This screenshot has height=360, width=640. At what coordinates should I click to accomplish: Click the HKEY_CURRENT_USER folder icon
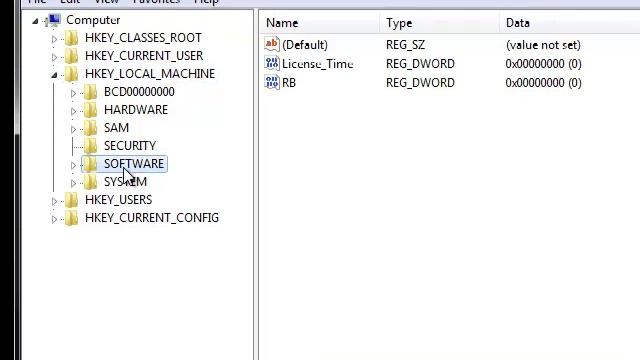pyautogui.click(x=71, y=56)
